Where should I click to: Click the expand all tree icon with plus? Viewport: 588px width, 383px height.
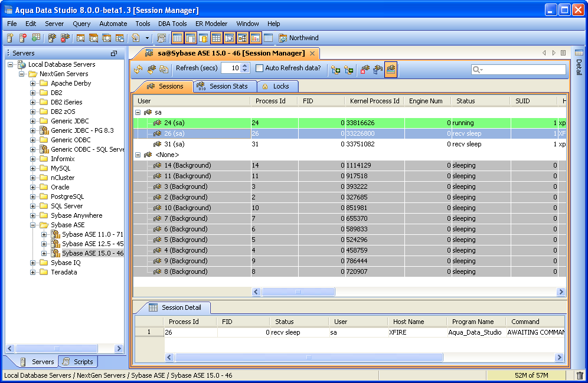tap(336, 70)
